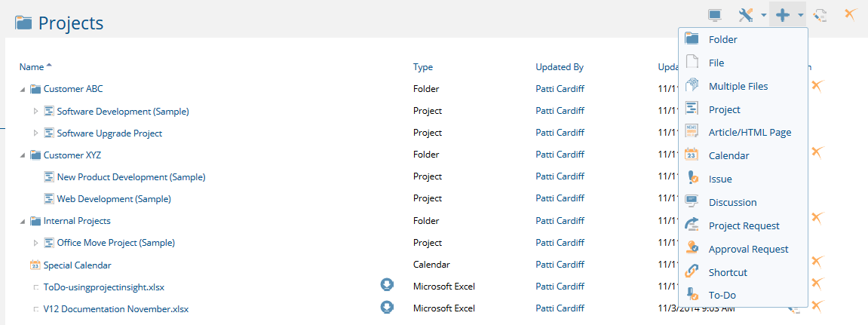Click the wrench and screwdriver tools icon

pyautogui.click(x=747, y=16)
